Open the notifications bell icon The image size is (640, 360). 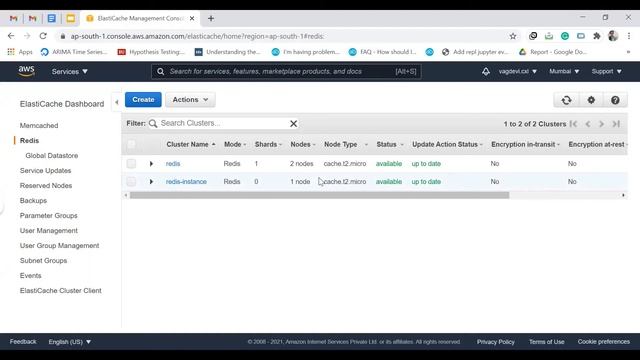tap(486, 71)
